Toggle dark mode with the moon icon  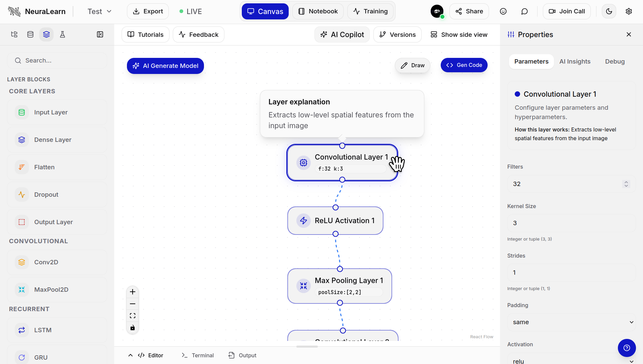[x=609, y=11]
